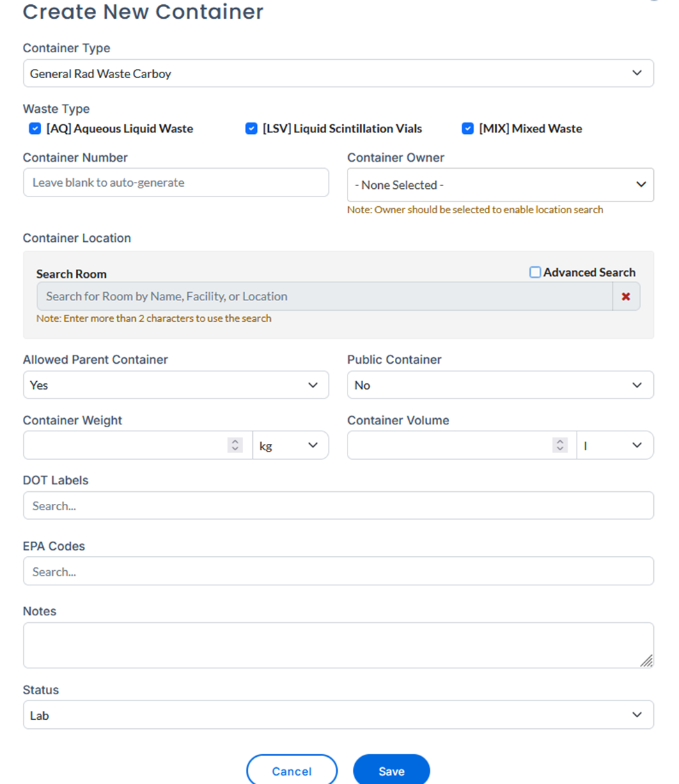The height and width of the screenshot is (784, 679).
Task: Clear room search with red X icon
Action: click(x=625, y=296)
